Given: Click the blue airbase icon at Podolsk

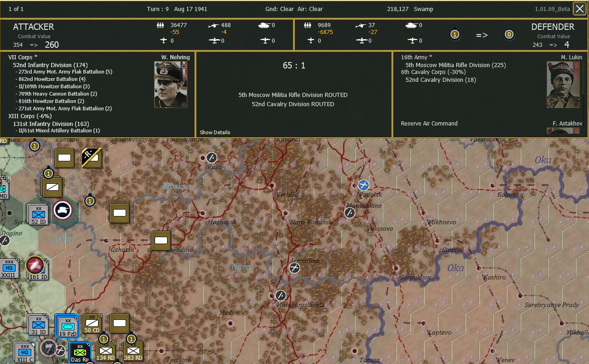Looking at the screenshot, I should (x=364, y=185).
